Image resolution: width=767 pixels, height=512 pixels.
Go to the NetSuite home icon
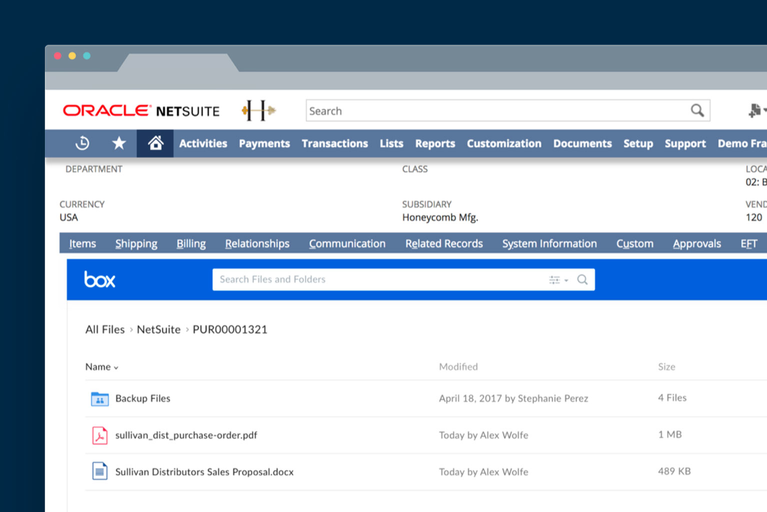coord(155,143)
